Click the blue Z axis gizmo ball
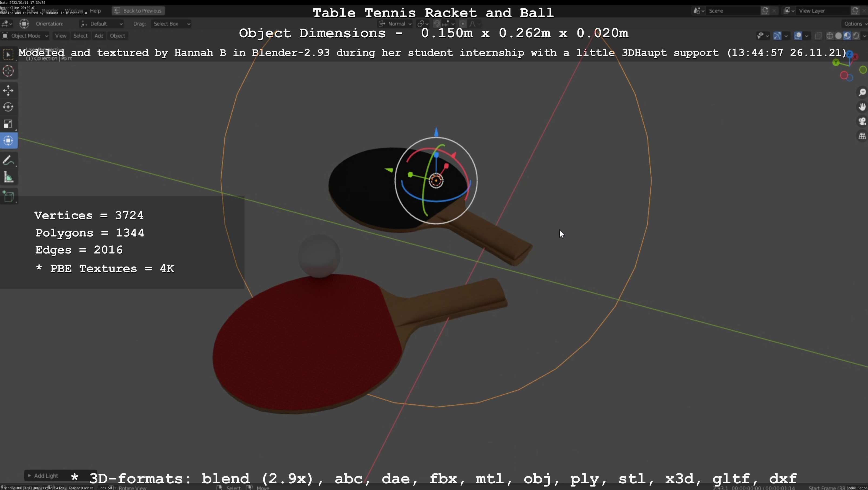Image resolution: width=868 pixels, height=490 pixels. pos(849,55)
